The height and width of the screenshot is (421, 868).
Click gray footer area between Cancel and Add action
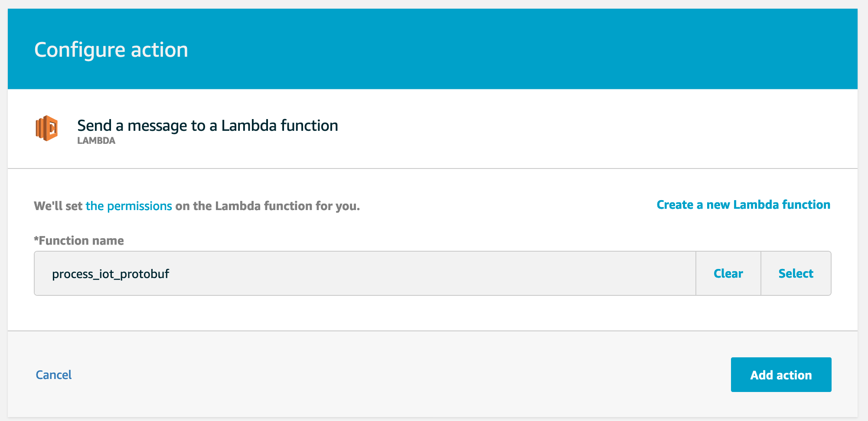tap(390, 375)
